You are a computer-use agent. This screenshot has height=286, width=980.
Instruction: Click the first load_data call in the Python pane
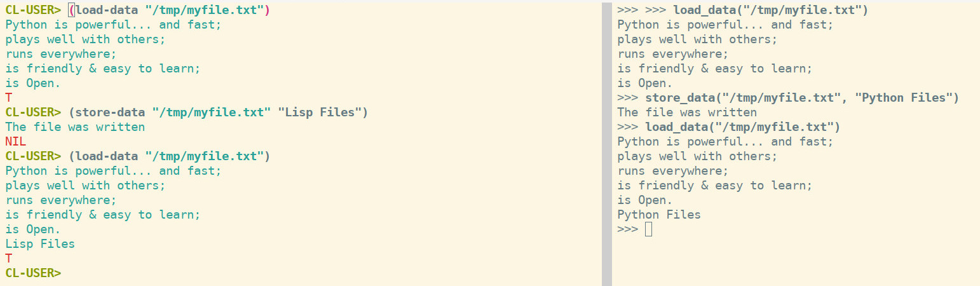click(x=771, y=10)
